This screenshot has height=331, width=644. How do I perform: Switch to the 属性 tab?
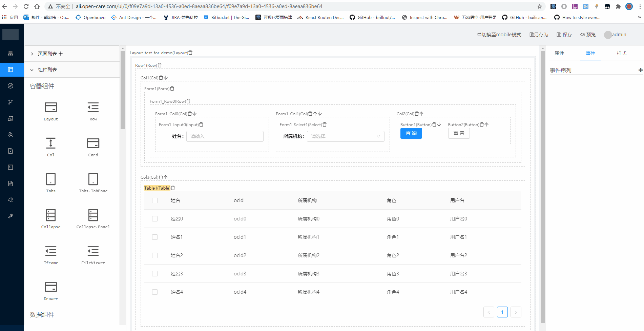[x=559, y=53]
